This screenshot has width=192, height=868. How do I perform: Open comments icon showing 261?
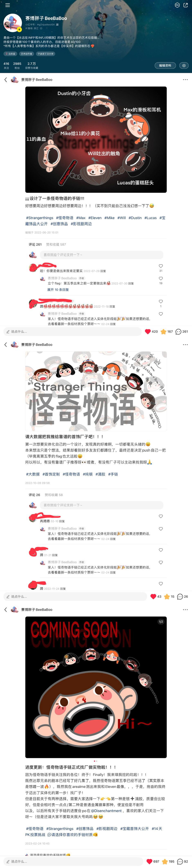tap(182, 332)
